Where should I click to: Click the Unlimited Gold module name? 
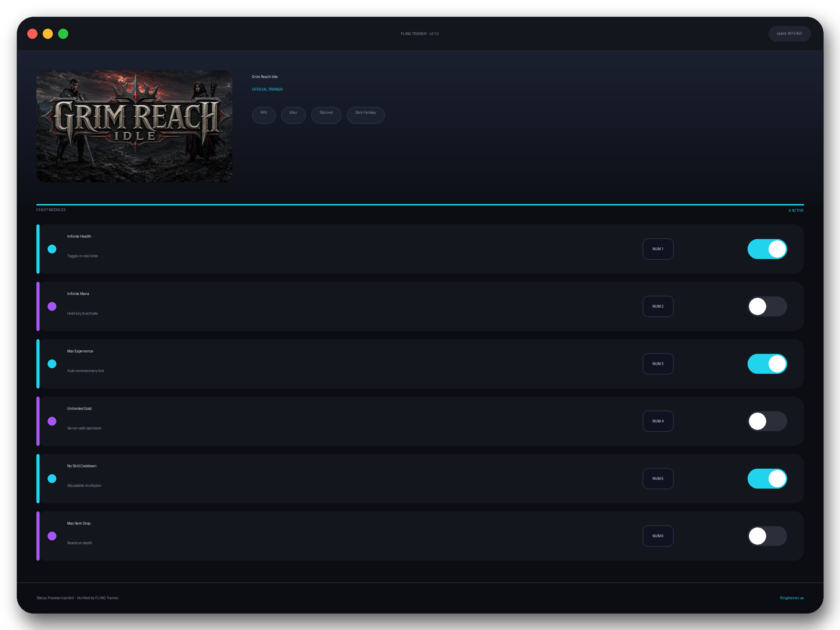(x=79, y=408)
